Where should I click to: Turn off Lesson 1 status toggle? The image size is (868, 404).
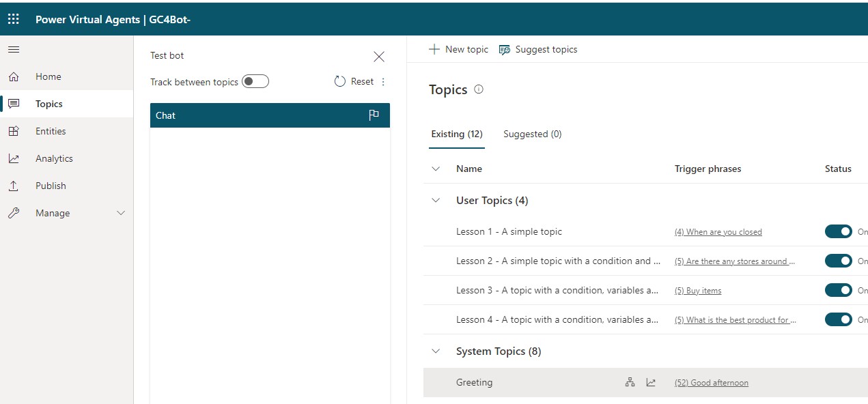(x=838, y=232)
